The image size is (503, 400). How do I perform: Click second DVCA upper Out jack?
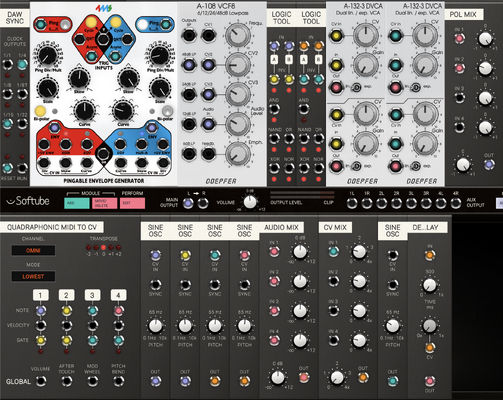pos(396,88)
